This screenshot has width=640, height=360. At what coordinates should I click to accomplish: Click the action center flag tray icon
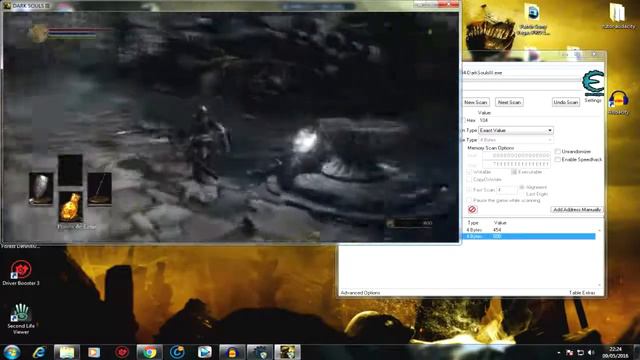[570, 352]
